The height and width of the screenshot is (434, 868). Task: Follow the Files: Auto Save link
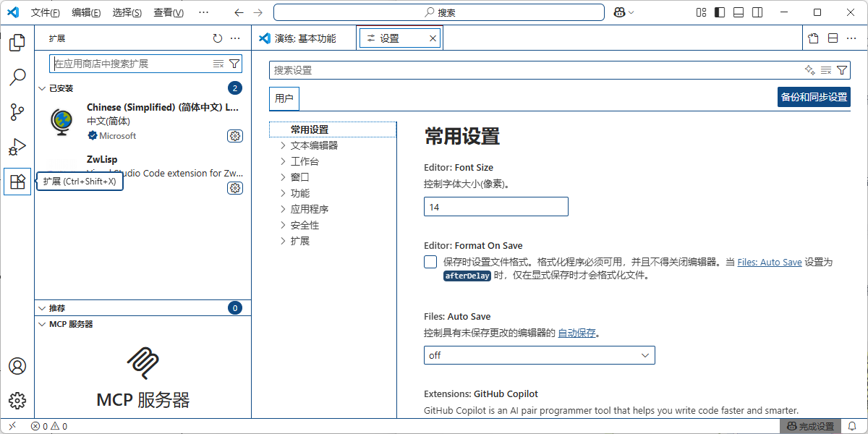click(x=770, y=262)
